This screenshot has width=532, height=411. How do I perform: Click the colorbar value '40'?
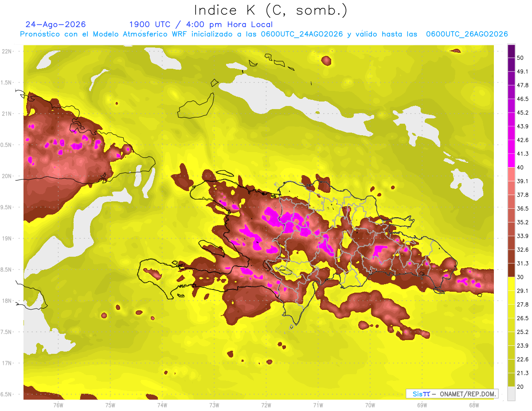(520, 168)
